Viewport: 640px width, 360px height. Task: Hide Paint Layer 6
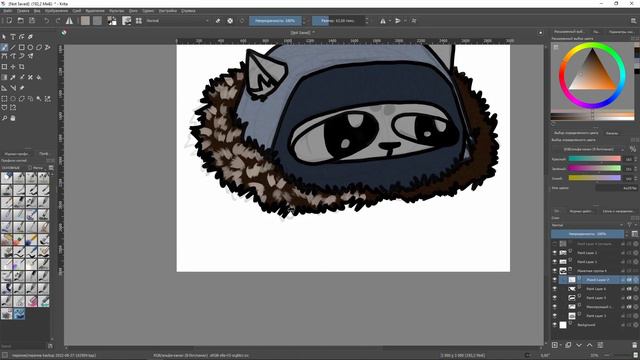554,289
